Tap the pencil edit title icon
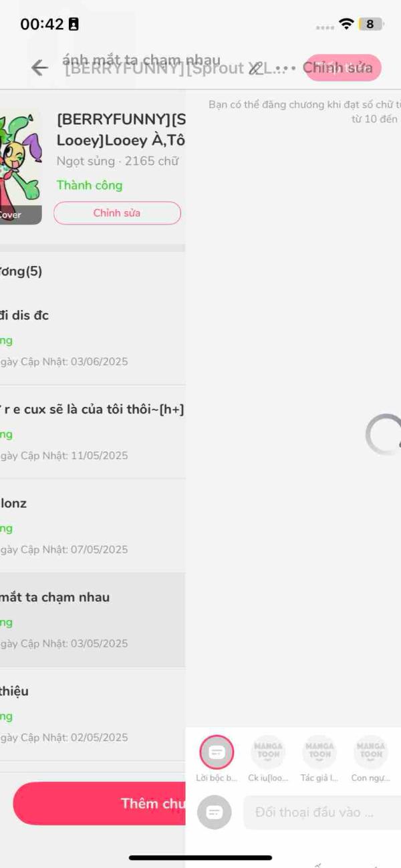 (x=256, y=67)
